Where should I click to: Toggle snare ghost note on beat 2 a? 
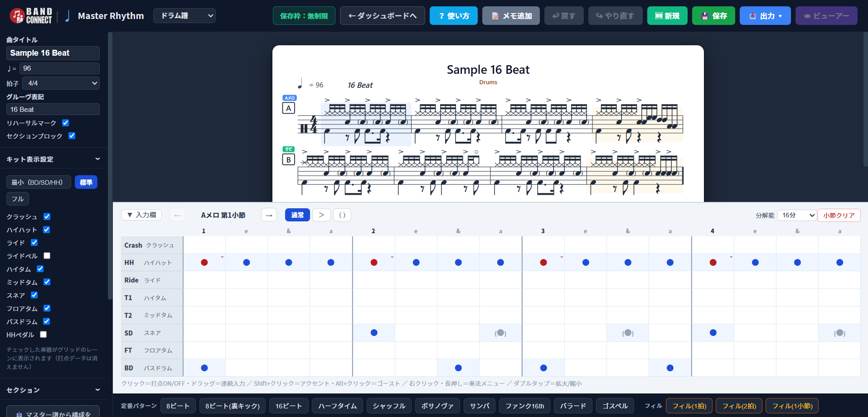coord(500,333)
